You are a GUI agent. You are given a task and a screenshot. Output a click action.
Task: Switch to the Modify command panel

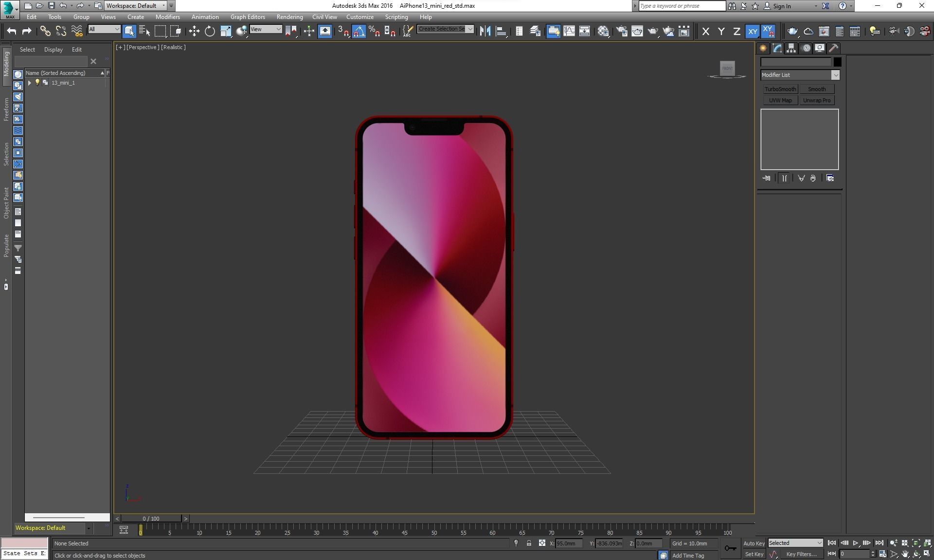coord(777,48)
